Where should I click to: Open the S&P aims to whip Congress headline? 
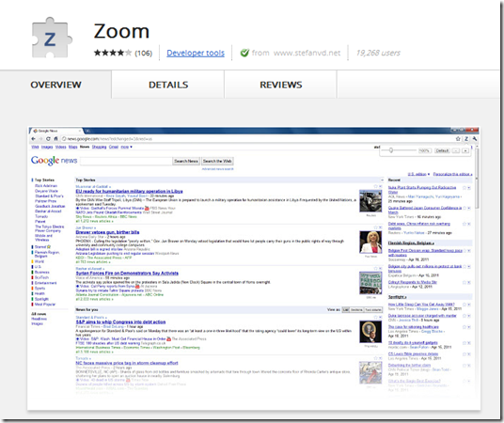pos(120,322)
